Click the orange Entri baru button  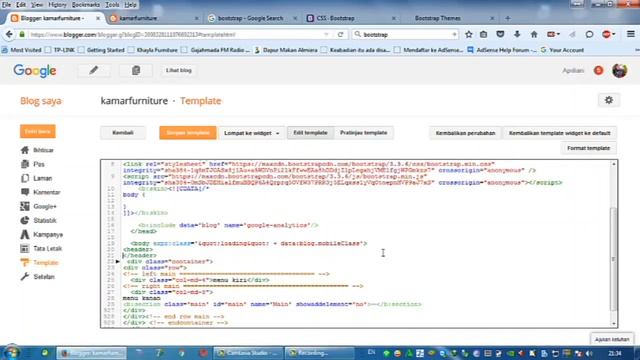click(38, 131)
